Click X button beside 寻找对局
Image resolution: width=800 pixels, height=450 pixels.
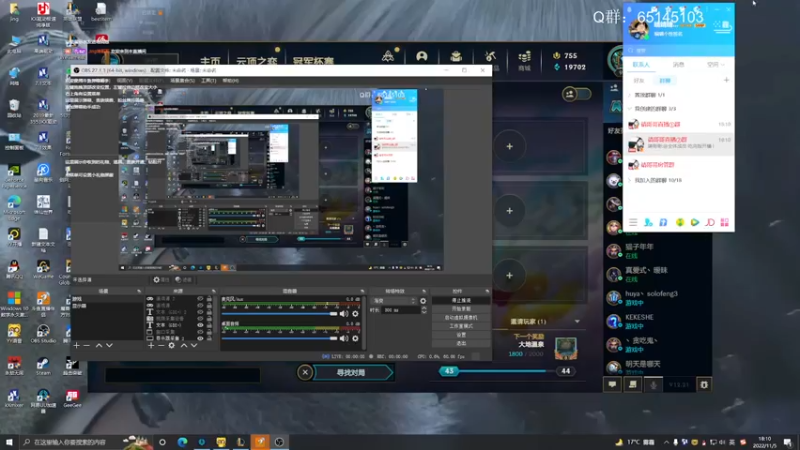pyautogui.click(x=305, y=372)
